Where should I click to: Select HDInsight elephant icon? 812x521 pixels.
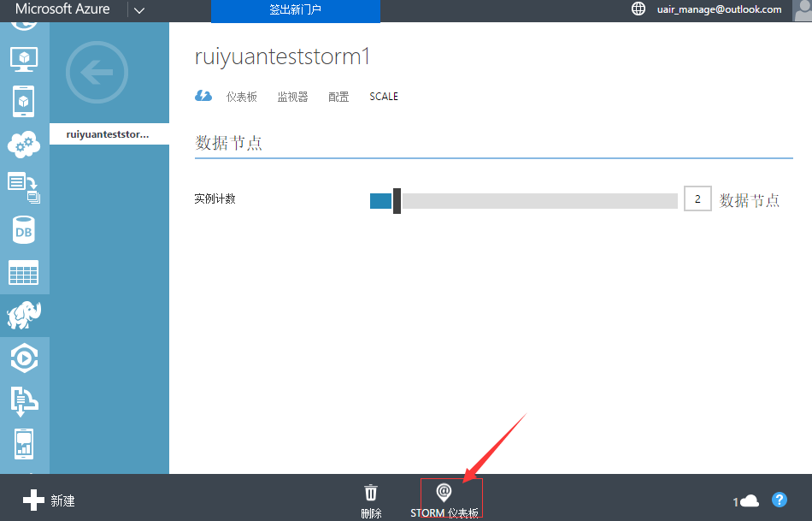pos(24,316)
